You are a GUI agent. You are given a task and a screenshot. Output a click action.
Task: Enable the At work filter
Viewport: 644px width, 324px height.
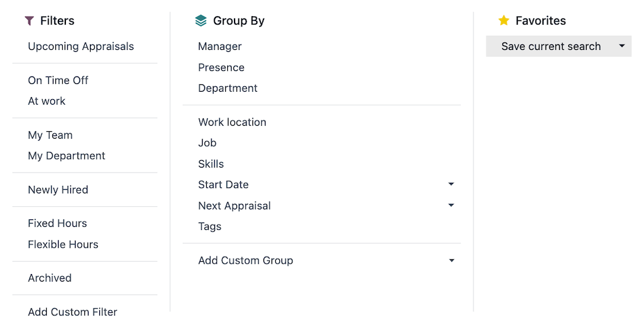[x=47, y=101]
